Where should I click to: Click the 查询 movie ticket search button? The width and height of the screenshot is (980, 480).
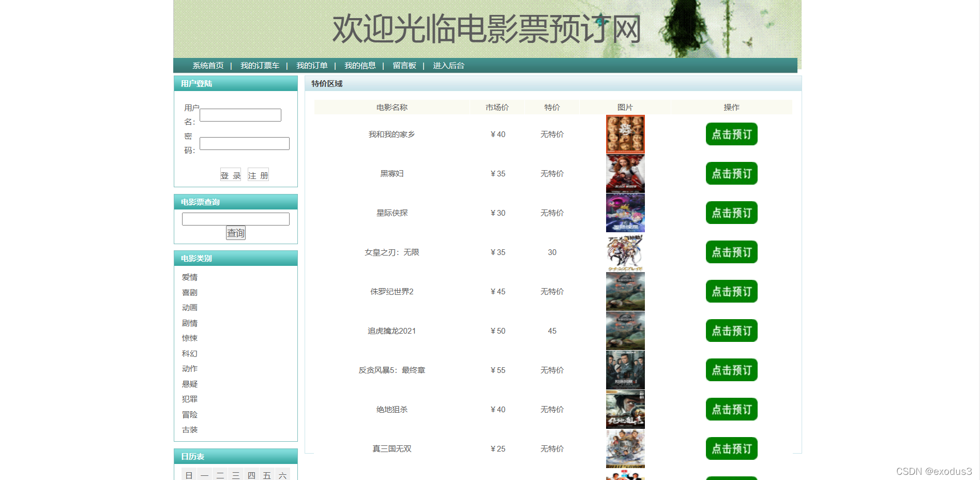[x=235, y=233]
